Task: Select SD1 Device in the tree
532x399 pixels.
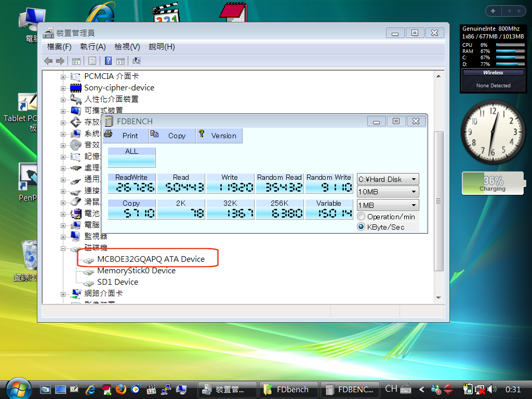Action: 117,282
